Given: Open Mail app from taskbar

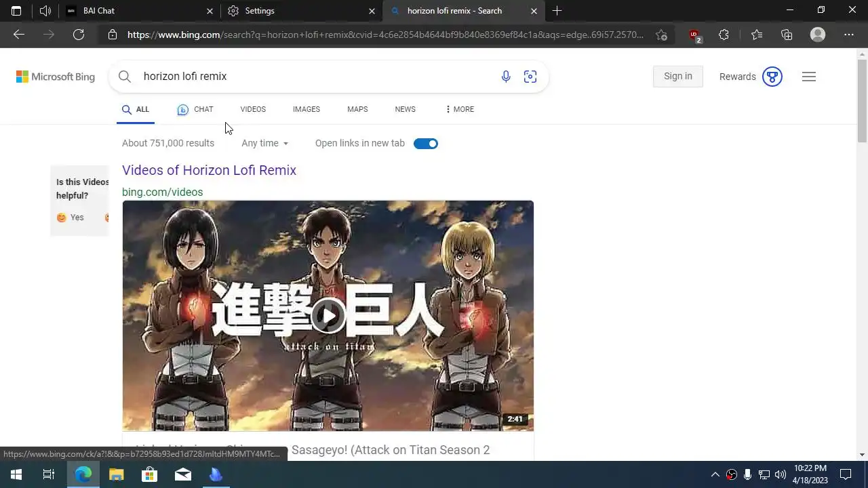Looking at the screenshot, I should pyautogui.click(x=183, y=474).
